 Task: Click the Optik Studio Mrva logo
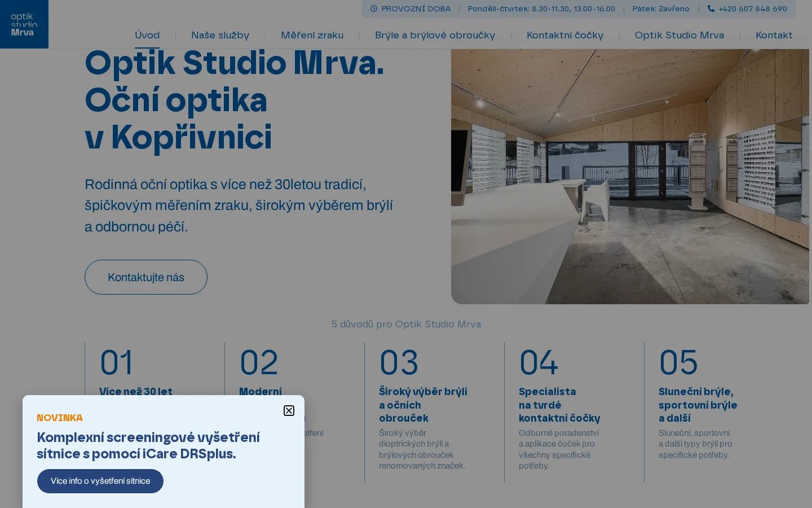pyautogui.click(x=24, y=24)
